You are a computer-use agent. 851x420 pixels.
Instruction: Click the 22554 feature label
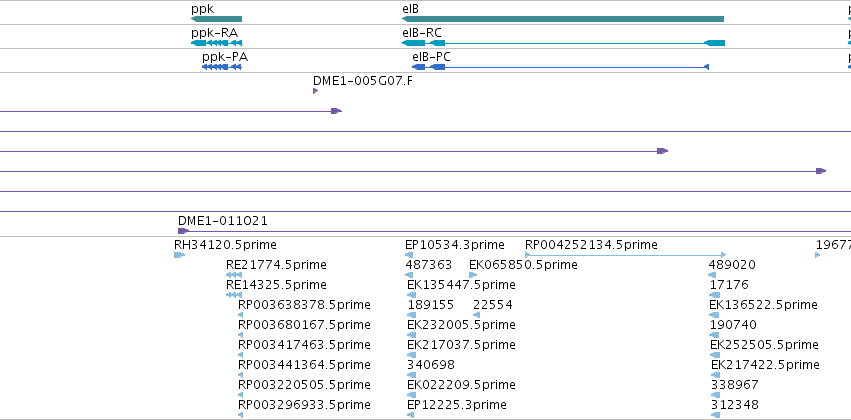pos(493,305)
